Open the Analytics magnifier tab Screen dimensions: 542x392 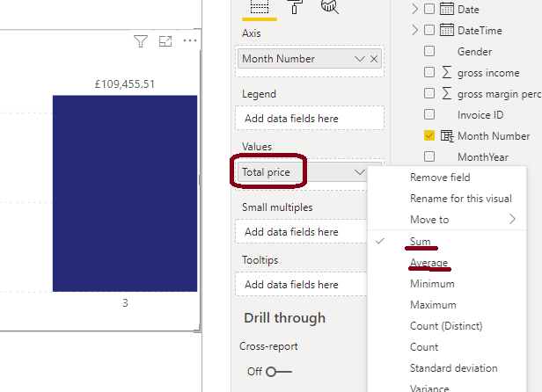click(x=329, y=7)
